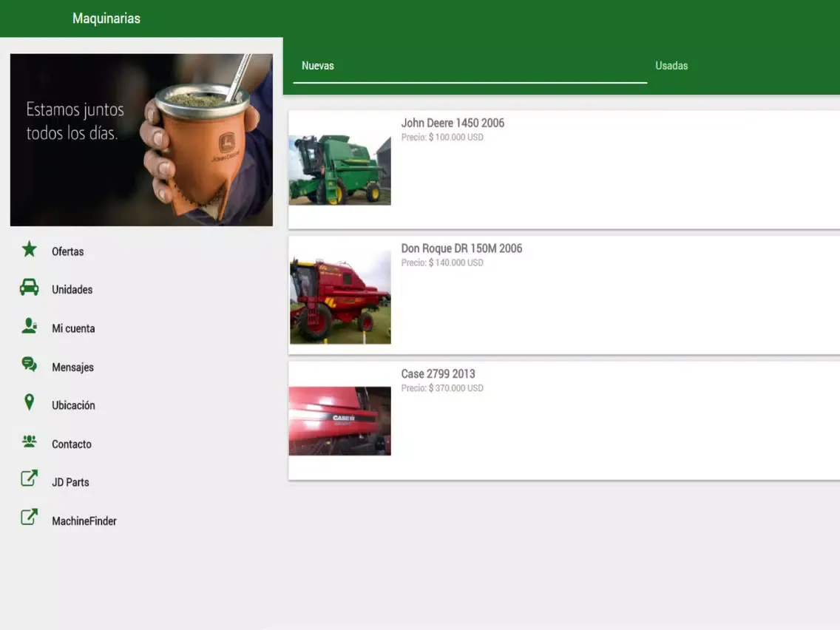
Task: Open the Ofertas menu entry
Action: (x=67, y=252)
